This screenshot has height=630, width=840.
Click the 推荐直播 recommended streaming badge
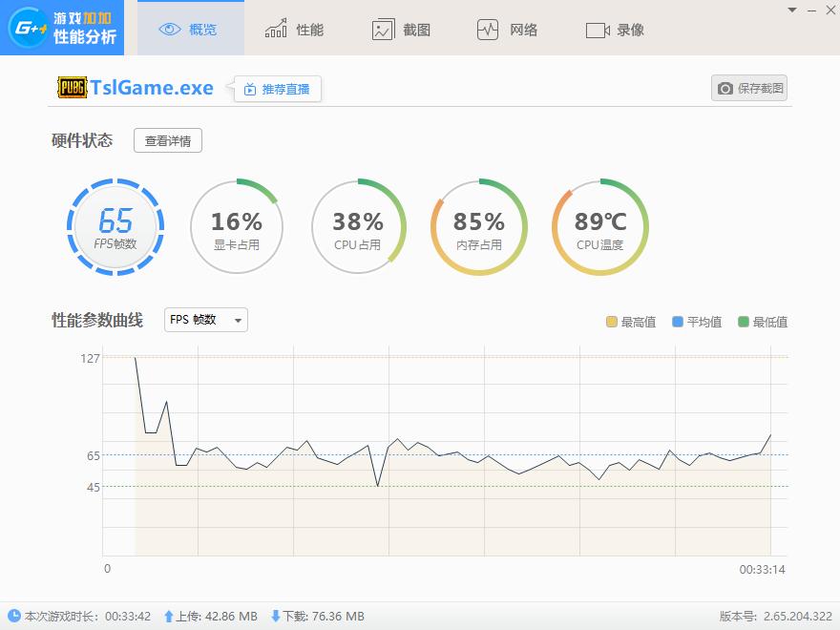point(277,87)
